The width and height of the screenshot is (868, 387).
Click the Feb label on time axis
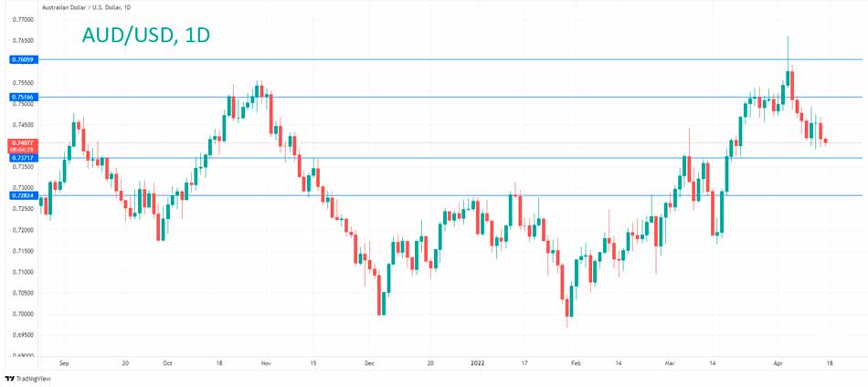[575, 362]
